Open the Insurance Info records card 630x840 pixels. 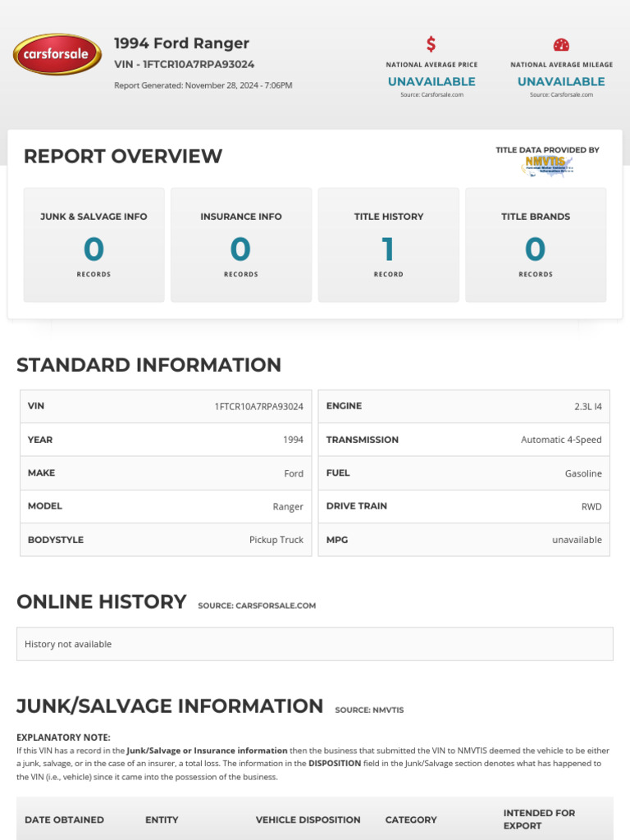[241, 244]
